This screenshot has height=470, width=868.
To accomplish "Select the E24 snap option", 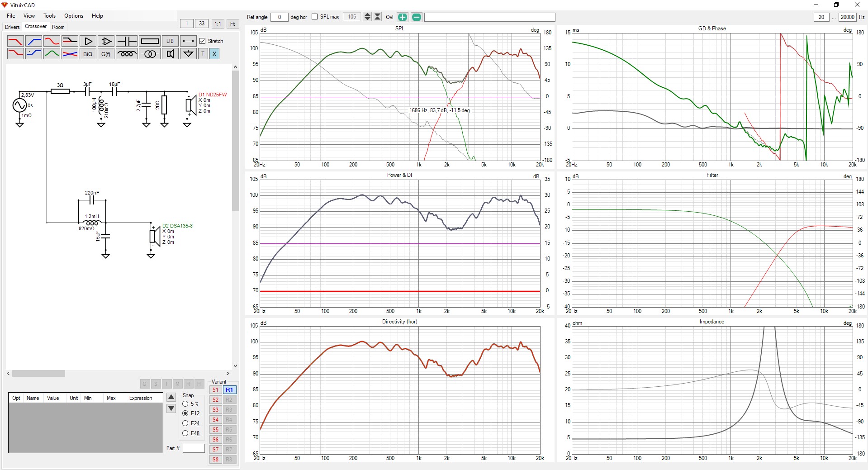I will click(185, 423).
